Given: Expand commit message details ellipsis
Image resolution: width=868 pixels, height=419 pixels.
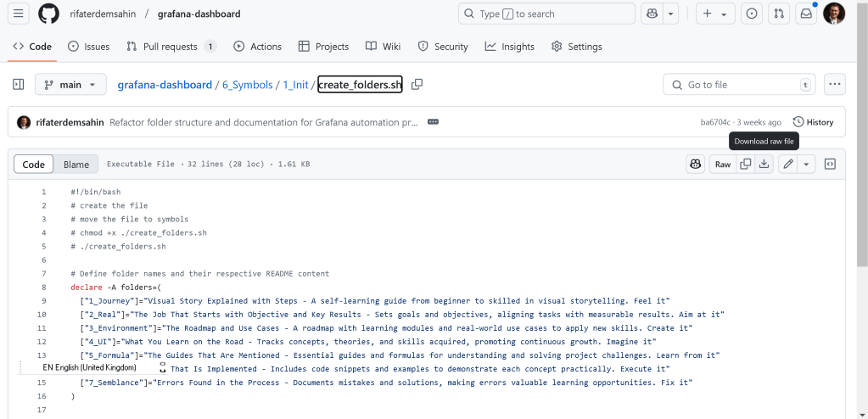Looking at the screenshot, I should point(434,122).
